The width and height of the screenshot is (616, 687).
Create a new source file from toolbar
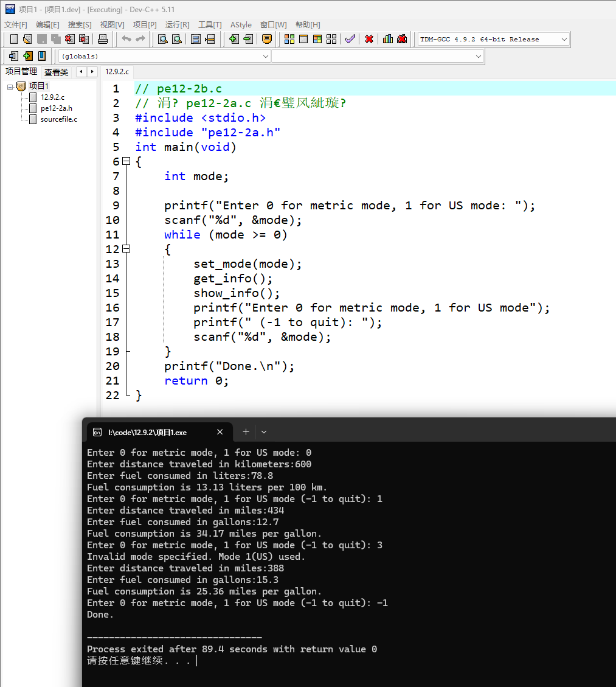tap(14, 40)
